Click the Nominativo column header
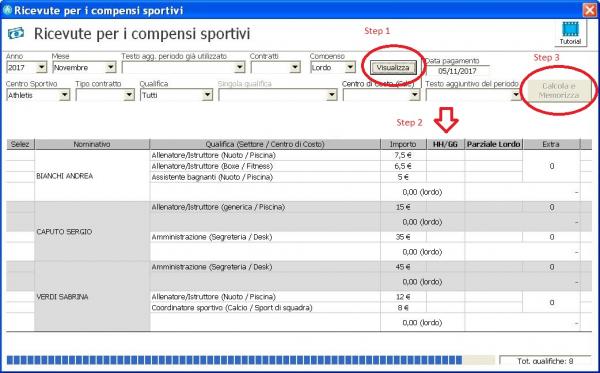Screen dimensions: 600x373 (92, 144)
